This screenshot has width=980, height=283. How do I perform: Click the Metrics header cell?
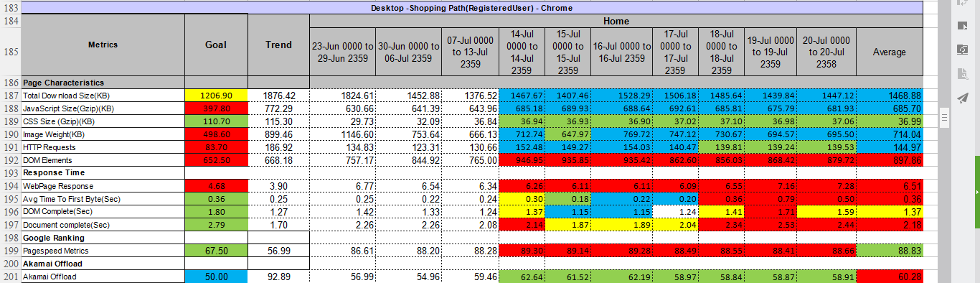(103, 45)
